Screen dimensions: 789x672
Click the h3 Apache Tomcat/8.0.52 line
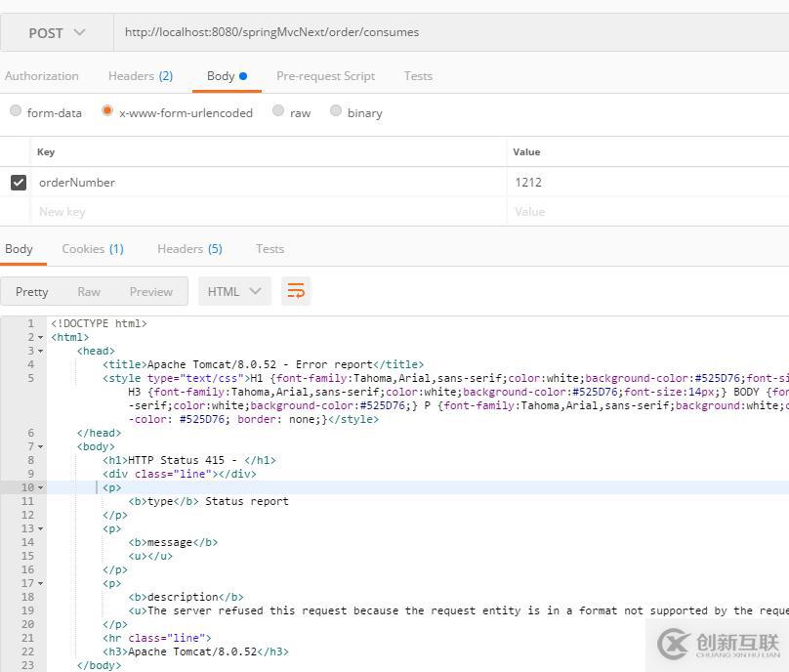tap(195, 651)
